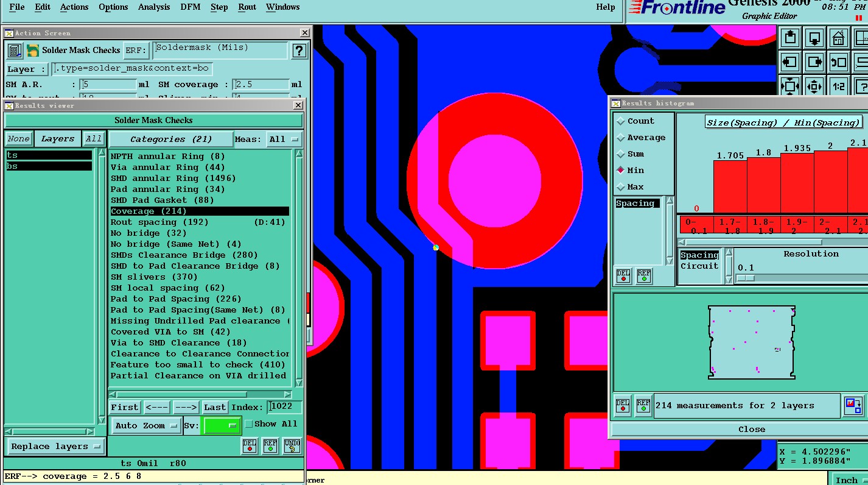Select the Average radio option
The width and height of the screenshot is (868, 485).
641,138
